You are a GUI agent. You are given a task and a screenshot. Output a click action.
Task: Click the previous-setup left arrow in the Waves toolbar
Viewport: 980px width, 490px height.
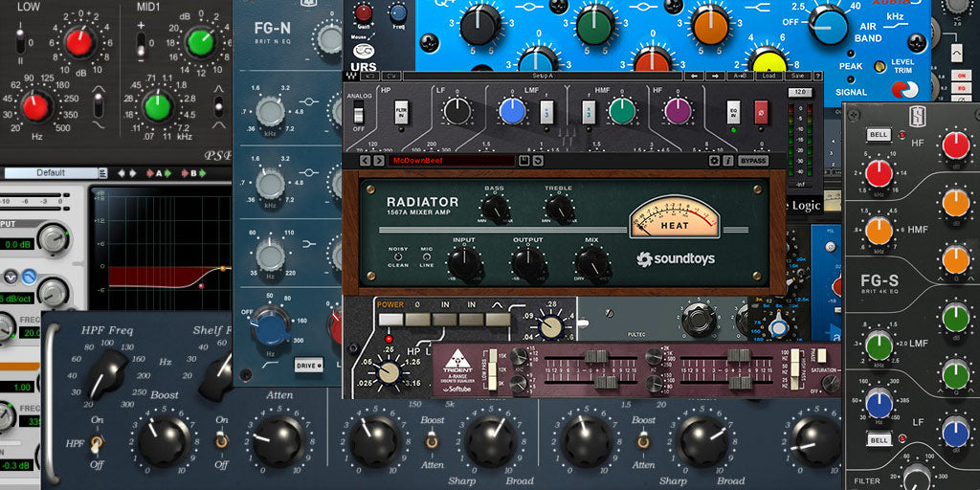693,77
